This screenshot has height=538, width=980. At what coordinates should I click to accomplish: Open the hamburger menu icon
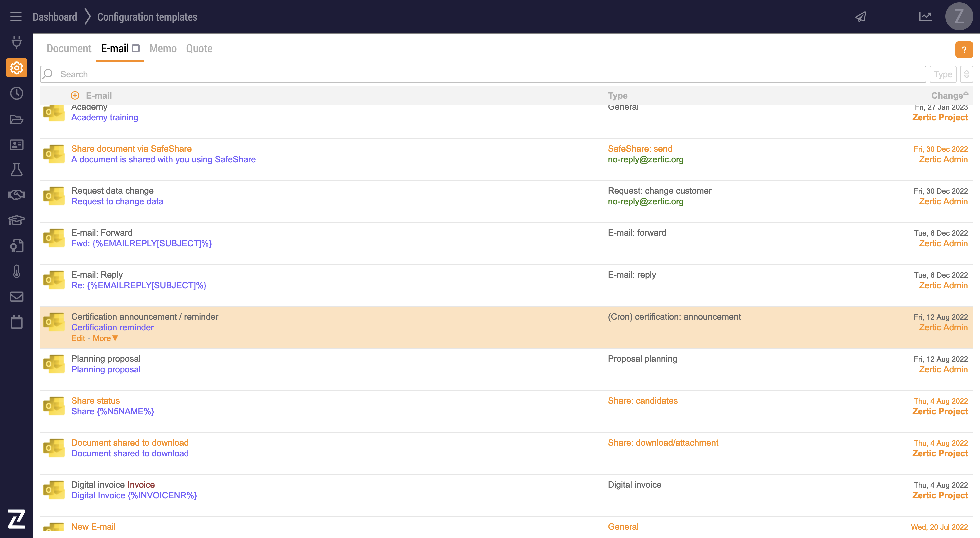tap(16, 17)
